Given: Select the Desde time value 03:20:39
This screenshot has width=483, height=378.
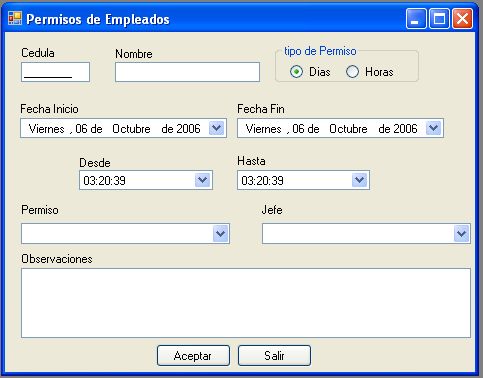Looking at the screenshot, I should (x=104, y=181).
